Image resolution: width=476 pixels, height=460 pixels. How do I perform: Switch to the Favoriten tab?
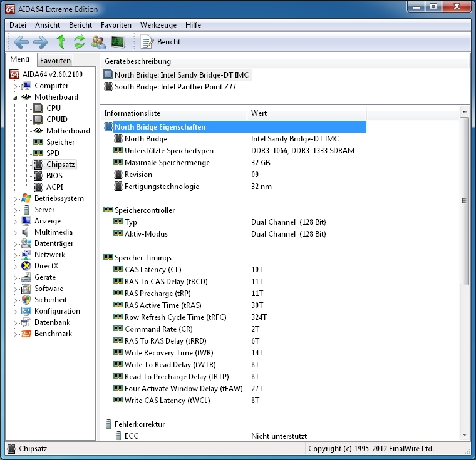56,61
